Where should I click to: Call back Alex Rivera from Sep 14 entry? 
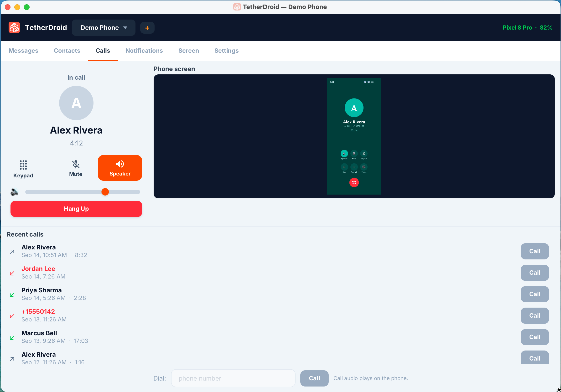pyautogui.click(x=535, y=251)
